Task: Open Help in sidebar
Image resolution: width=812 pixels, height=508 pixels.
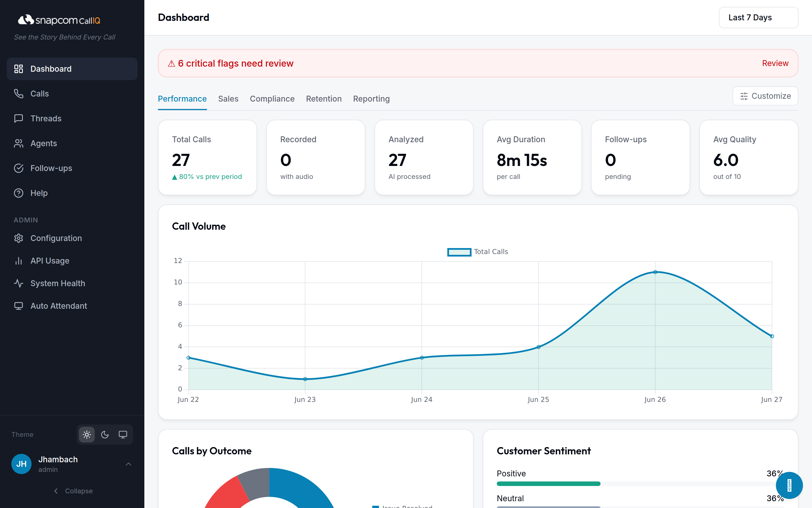Action: pyautogui.click(x=72, y=193)
